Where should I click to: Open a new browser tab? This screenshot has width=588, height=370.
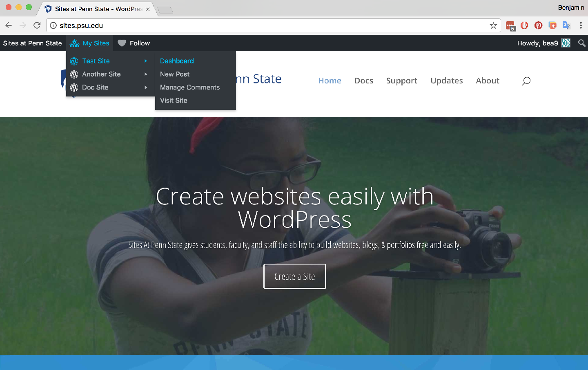(x=165, y=10)
